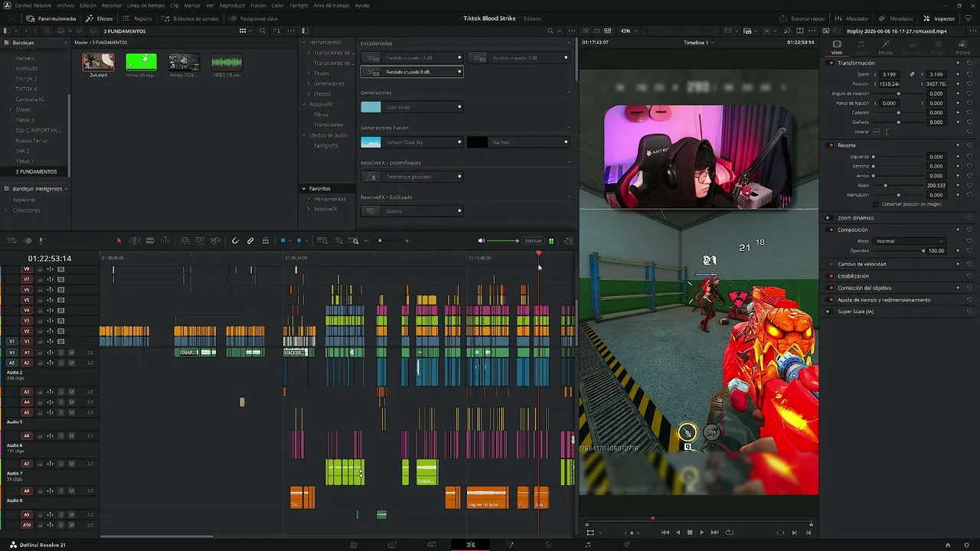
Task: Toggle the Panel multimedia button
Action: [x=51, y=18]
